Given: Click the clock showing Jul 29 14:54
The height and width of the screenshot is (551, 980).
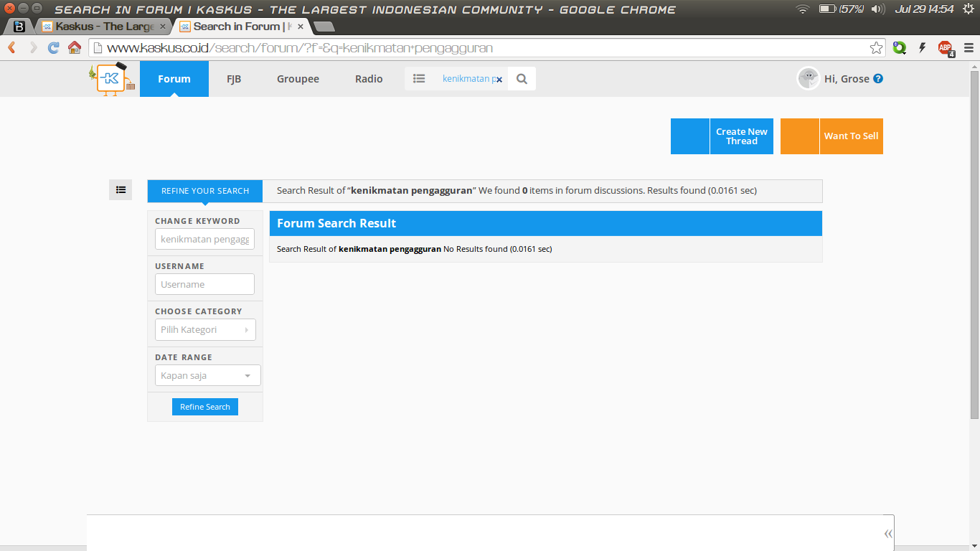Looking at the screenshot, I should 924,9.
